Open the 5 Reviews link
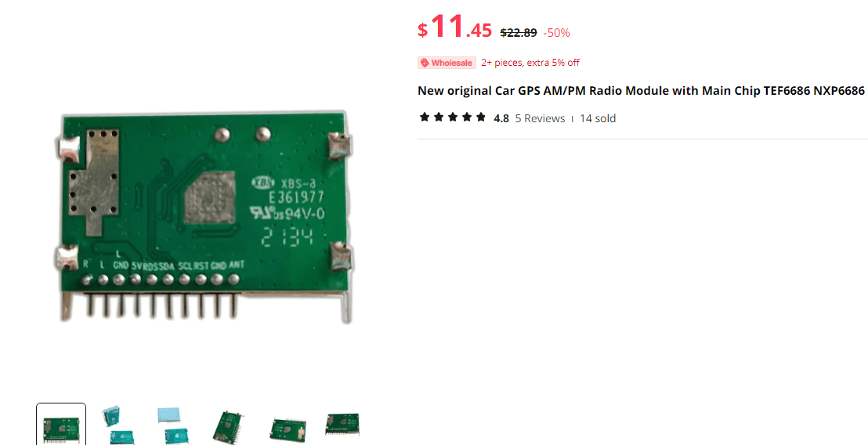Image resolution: width=868 pixels, height=445 pixels. point(540,118)
